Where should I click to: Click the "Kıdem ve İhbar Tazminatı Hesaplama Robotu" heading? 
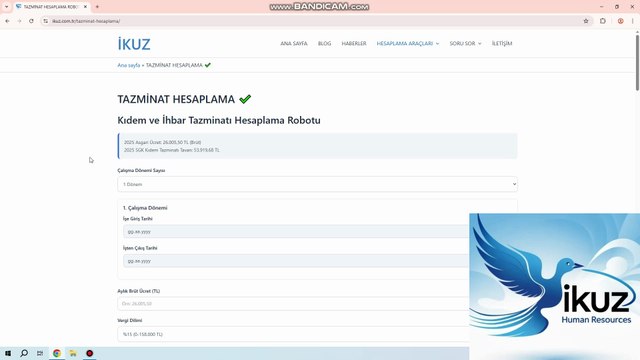219,120
